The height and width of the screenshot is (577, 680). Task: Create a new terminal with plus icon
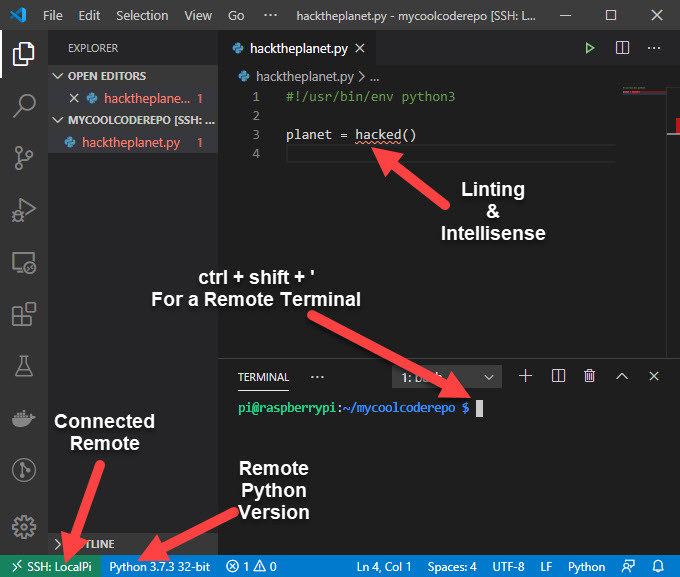525,376
